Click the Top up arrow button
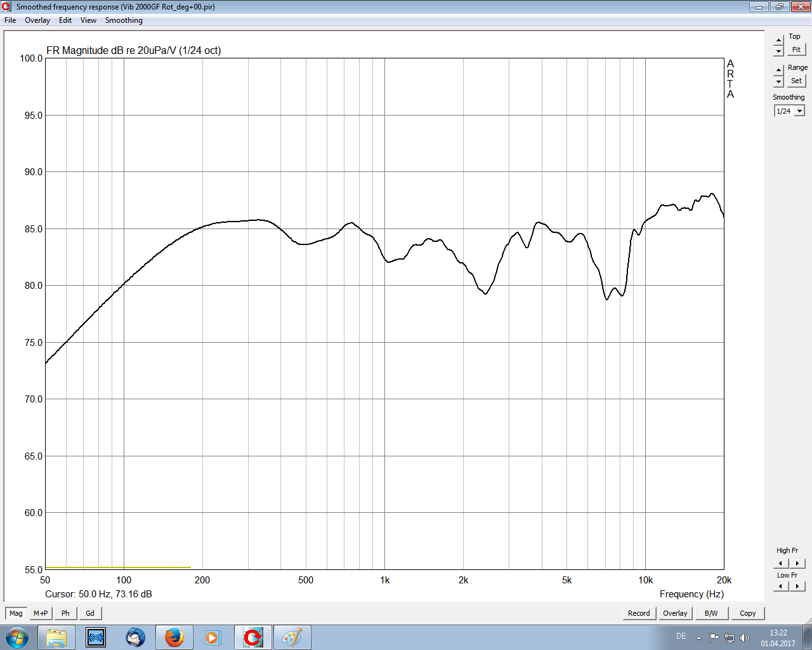The height and width of the screenshot is (650, 812). (x=779, y=41)
